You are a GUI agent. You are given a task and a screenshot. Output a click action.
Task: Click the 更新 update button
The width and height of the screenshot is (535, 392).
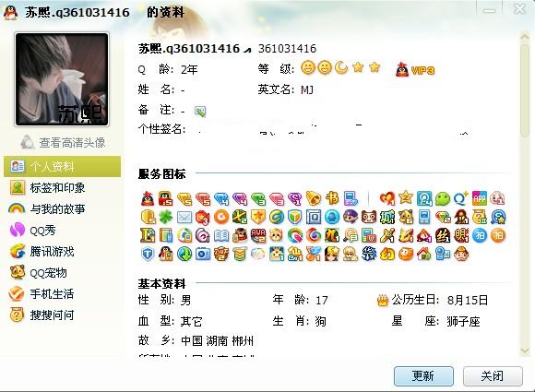click(x=423, y=376)
